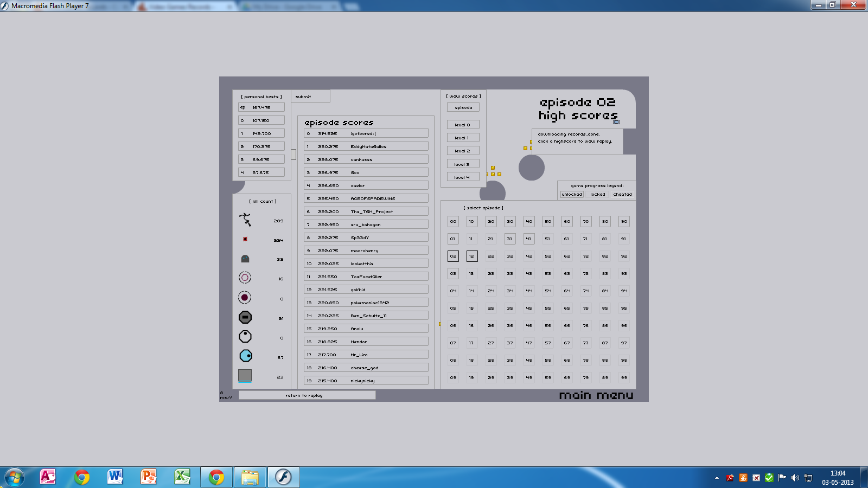Select the 'episode' view scores option
The width and height of the screenshot is (868, 488).
pyautogui.click(x=463, y=107)
